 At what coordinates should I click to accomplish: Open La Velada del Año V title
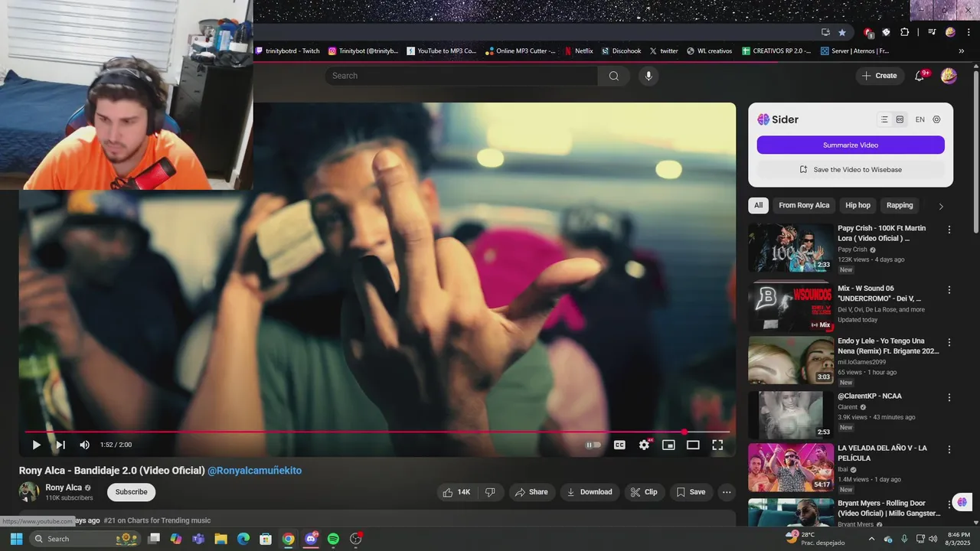click(882, 453)
